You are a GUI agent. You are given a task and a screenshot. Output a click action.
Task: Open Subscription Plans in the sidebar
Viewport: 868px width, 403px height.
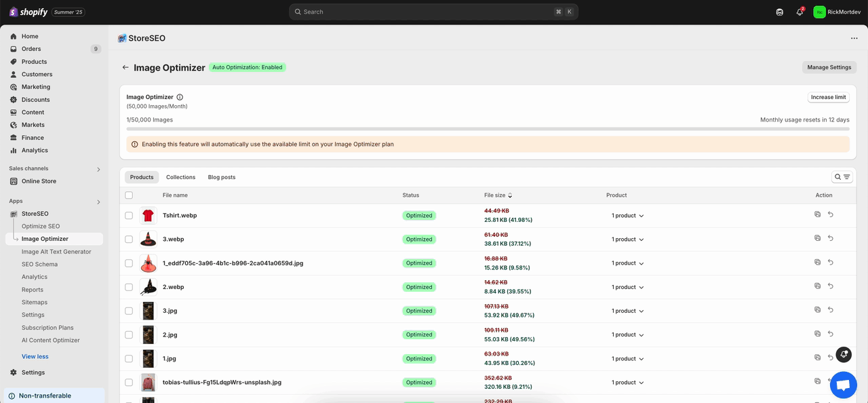point(47,328)
